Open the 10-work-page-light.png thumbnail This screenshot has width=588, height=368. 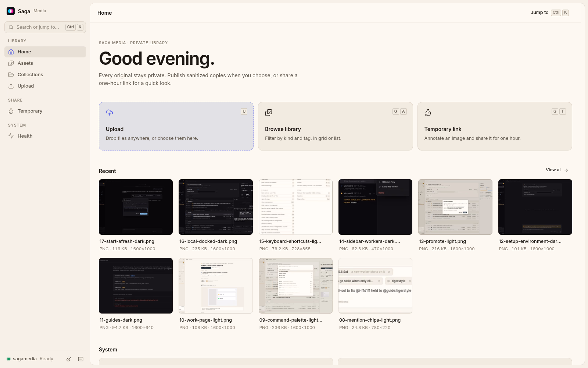point(216,286)
